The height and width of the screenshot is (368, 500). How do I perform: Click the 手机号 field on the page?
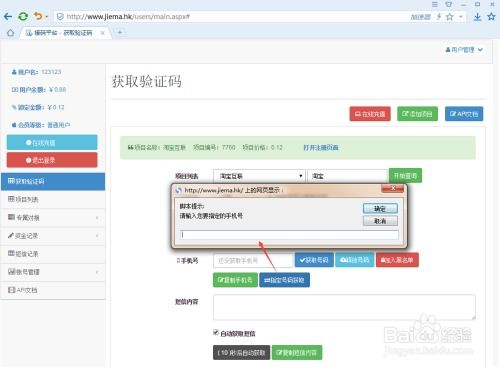[253, 260]
